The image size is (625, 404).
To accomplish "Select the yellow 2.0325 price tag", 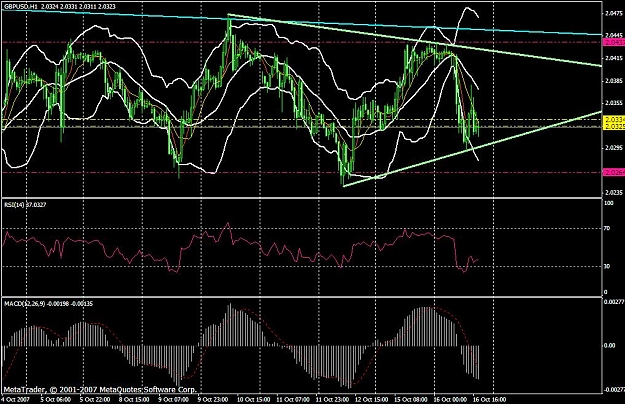I will [x=614, y=126].
